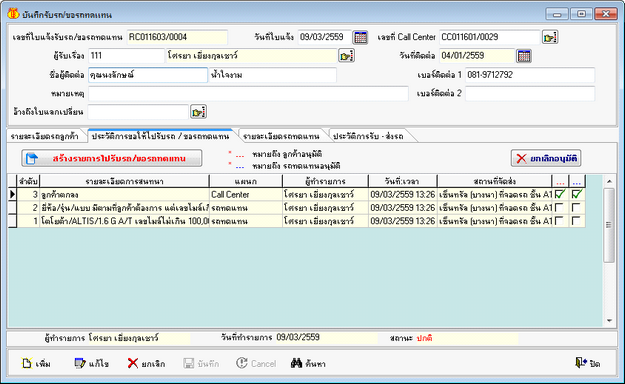Screen dimensions: 625x384
Task: Click เลขที่ใบแจ้งรับรถ field RC011603/0004
Action: (177, 37)
